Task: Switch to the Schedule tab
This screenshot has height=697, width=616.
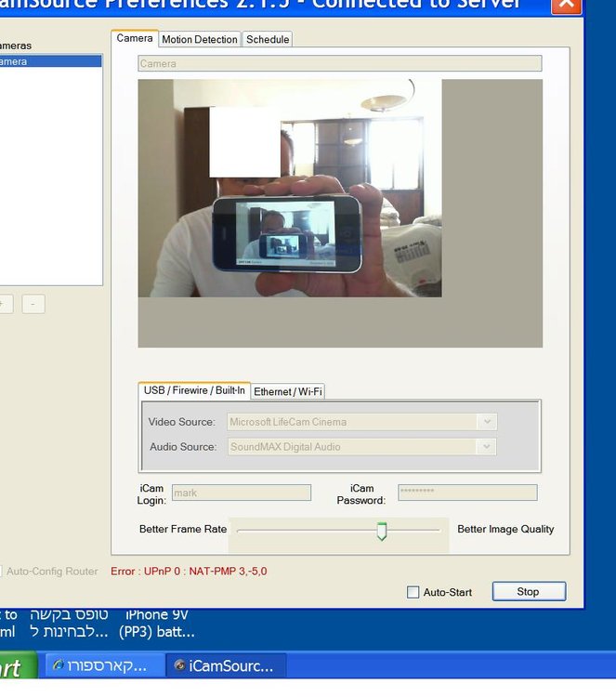Action: (x=268, y=40)
